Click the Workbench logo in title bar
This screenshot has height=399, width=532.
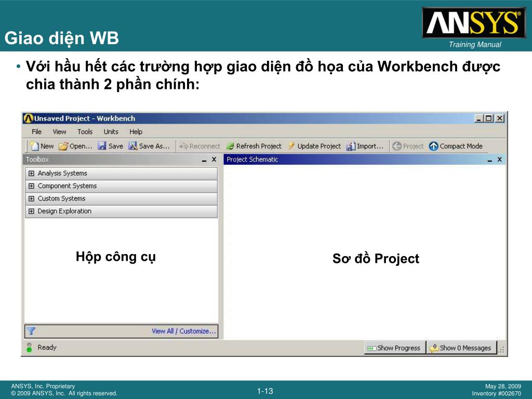tap(29, 118)
